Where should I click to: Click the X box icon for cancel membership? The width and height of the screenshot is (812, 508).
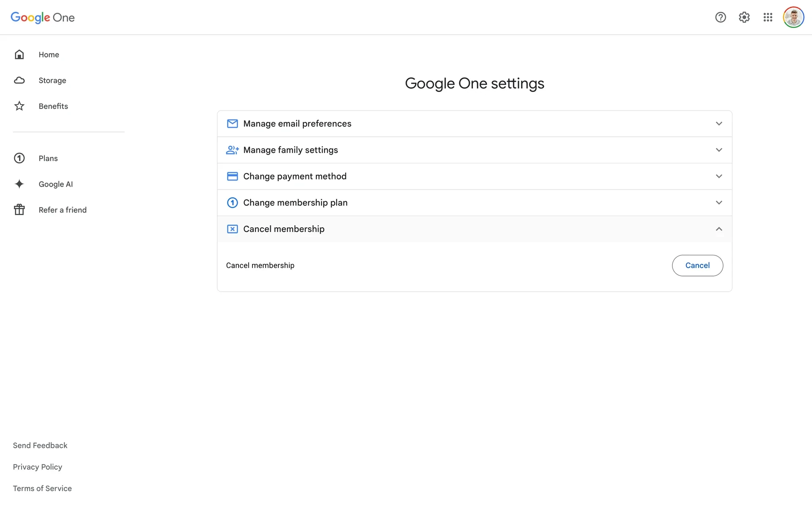(x=232, y=229)
